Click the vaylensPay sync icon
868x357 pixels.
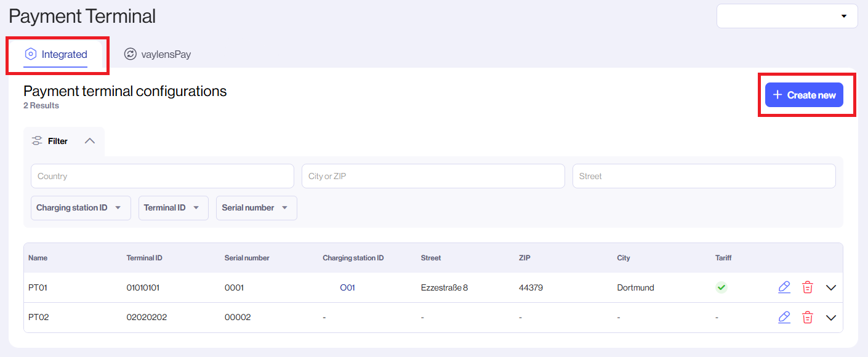click(130, 54)
